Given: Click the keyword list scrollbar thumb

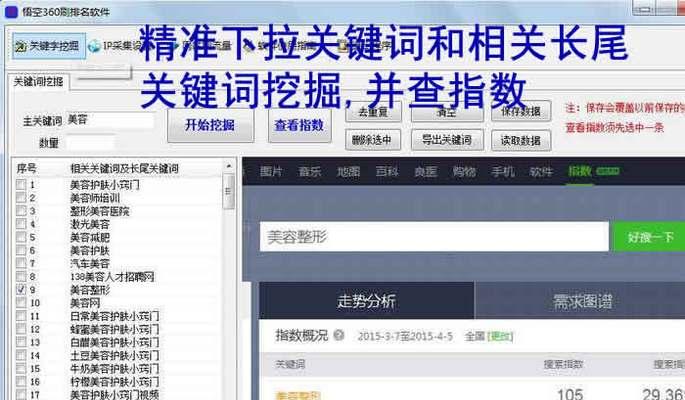Looking at the screenshot, I should tap(228, 191).
